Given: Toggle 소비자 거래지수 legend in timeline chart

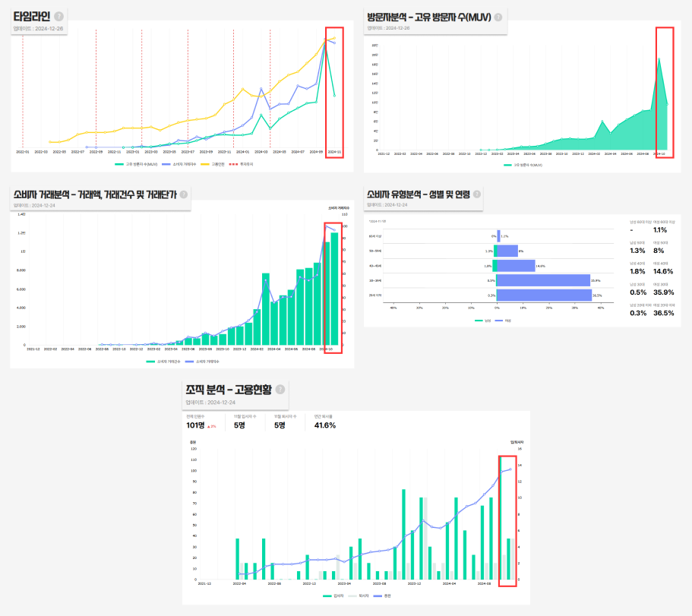Looking at the screenshot, I should (179, 164).
